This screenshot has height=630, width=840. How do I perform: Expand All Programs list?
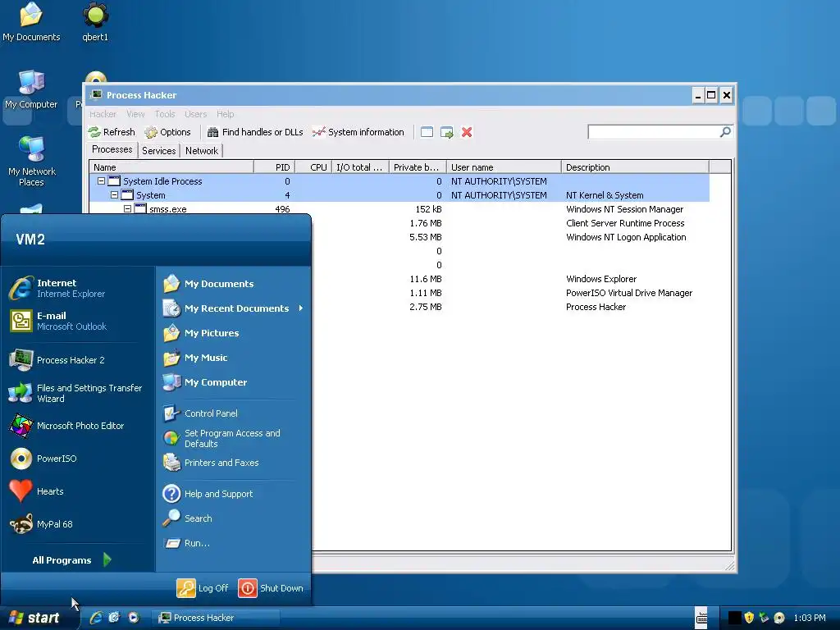(x=72, y=560)
